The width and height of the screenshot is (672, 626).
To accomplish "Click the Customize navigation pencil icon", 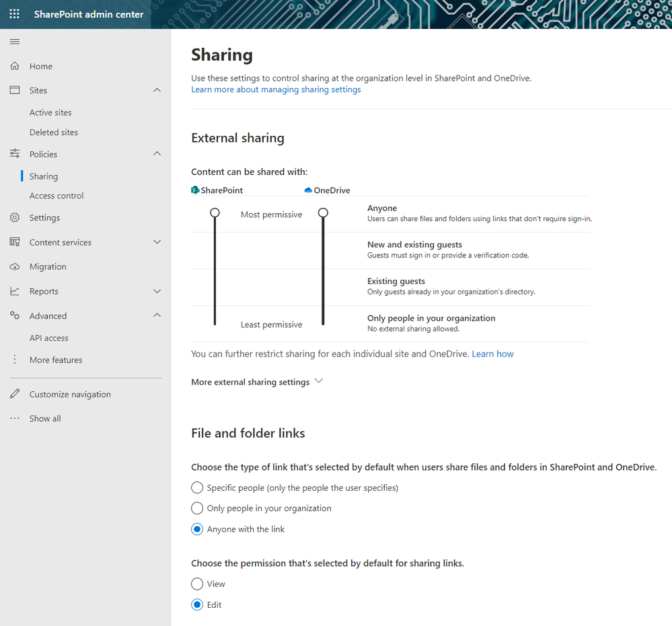I will pyautogui.click(x=15, y=394).
